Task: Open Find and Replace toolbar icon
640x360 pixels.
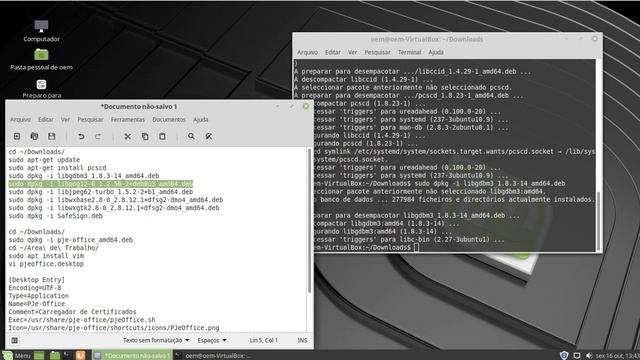Action: point(209,136)
